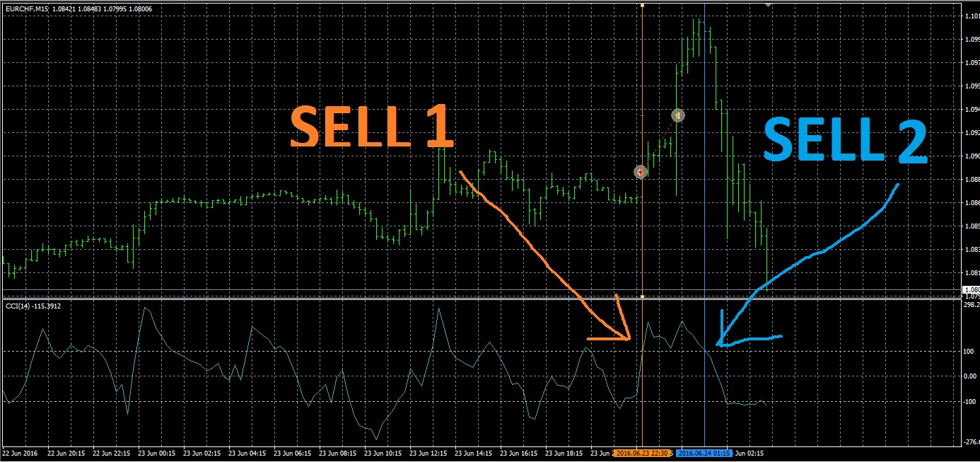
Task: Click the -276 value on CCI scale
Action: [972, 443]
